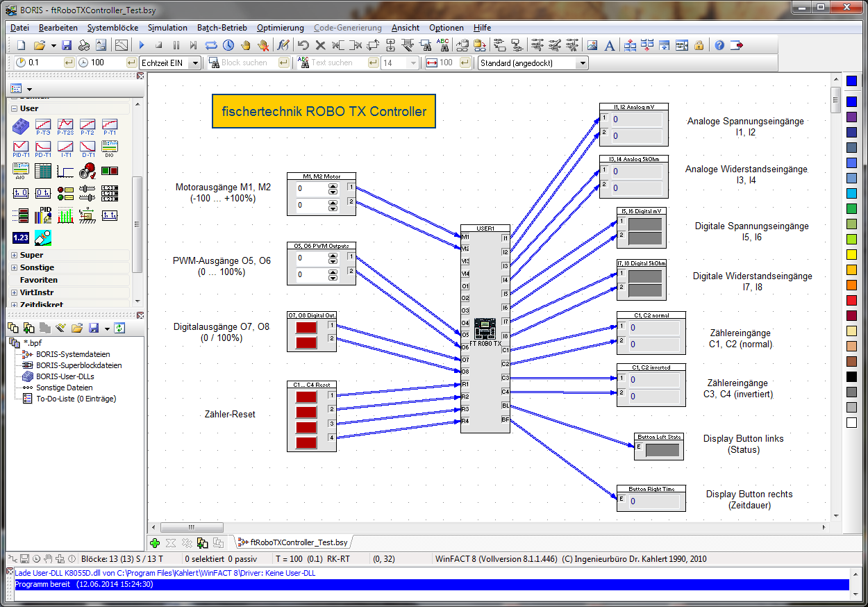The height and width of the screenshot is (607, 868).
Task: Open the Batch-Betrieb menu
Action: [222, 28]
